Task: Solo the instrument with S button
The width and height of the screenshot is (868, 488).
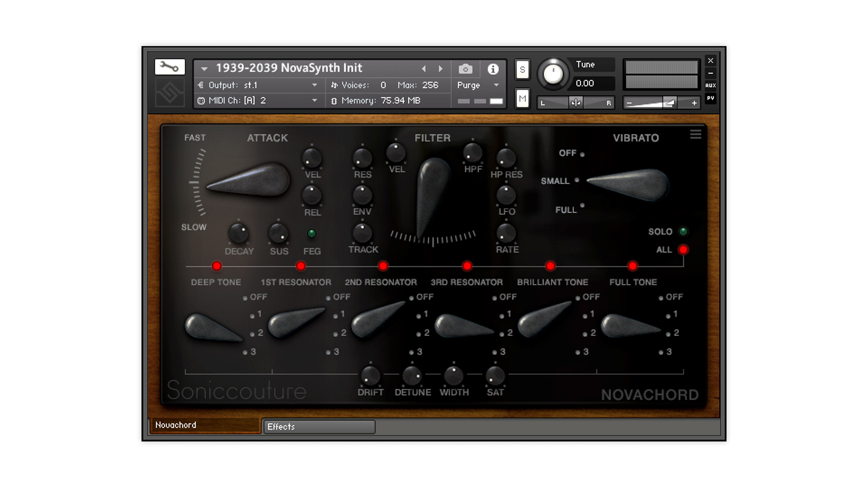Action: (522, 70)
